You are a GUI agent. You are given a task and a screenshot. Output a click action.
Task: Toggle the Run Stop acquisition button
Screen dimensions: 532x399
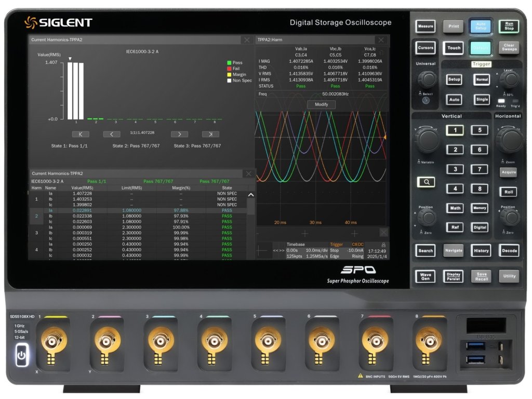click(509, 25)
